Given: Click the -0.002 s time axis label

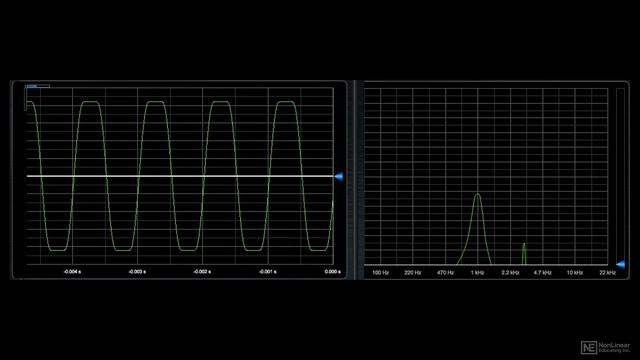Looking at the screenshot, I should (202, 272).
